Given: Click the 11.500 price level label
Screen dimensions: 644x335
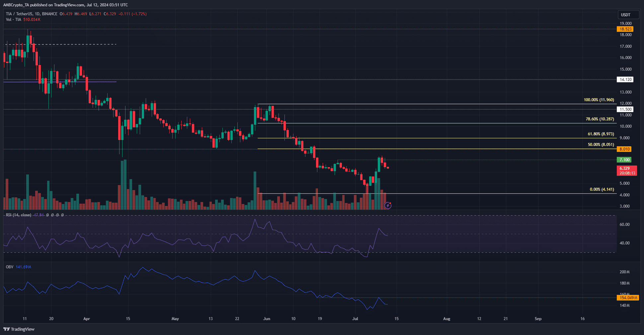Looking at the screenshot, I should click(x=625, y=109).
